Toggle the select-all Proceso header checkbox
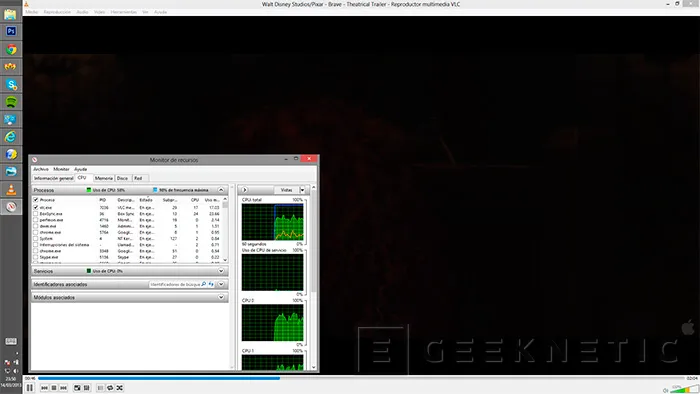The width and height of the screenshot is (700, 394). pos(36,200)
